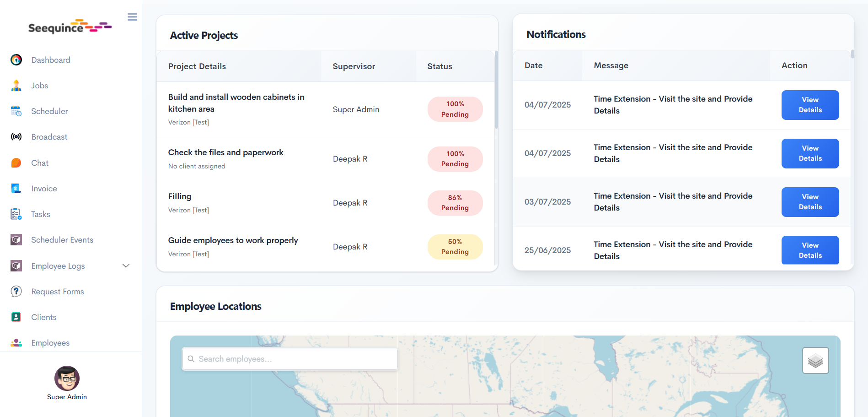Open the Tasks section
The image size is (868, 417).
pyautogui.click(x=40, y=214)
